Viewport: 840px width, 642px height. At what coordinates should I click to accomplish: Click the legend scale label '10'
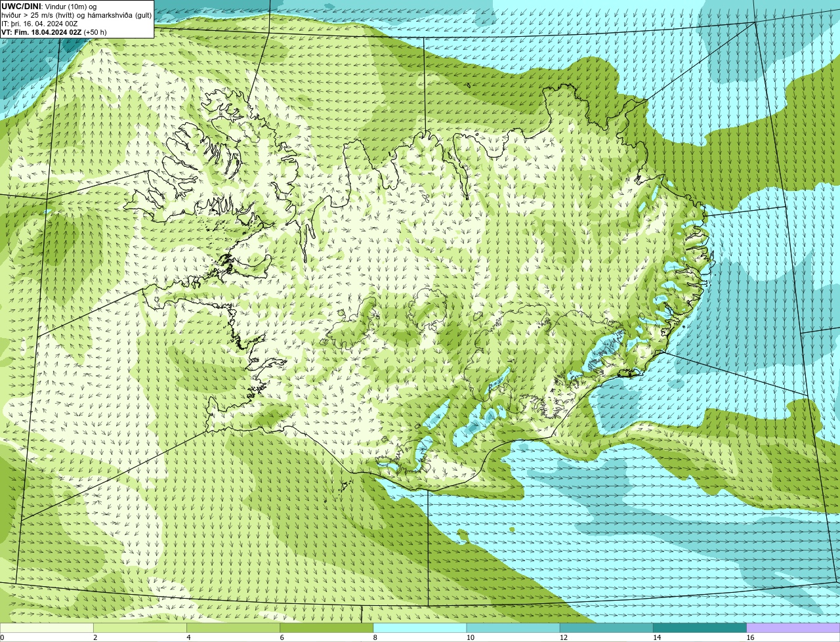tap(470, 637)
